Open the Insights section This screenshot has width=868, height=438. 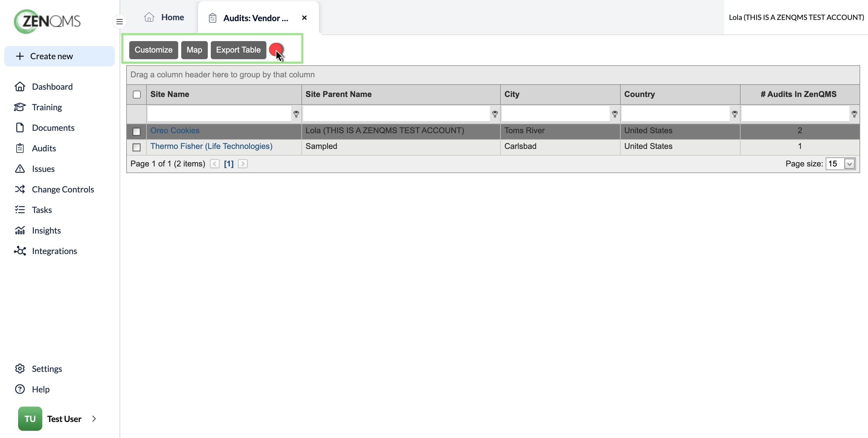pyautogui.click(x=46, y=230)
